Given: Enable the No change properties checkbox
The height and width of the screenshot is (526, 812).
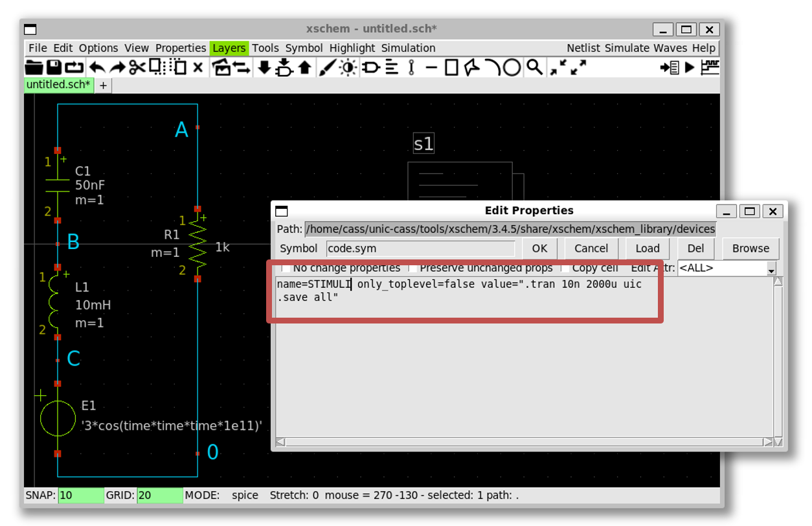Looking at the screenshot, I should (x=286, y=268).
